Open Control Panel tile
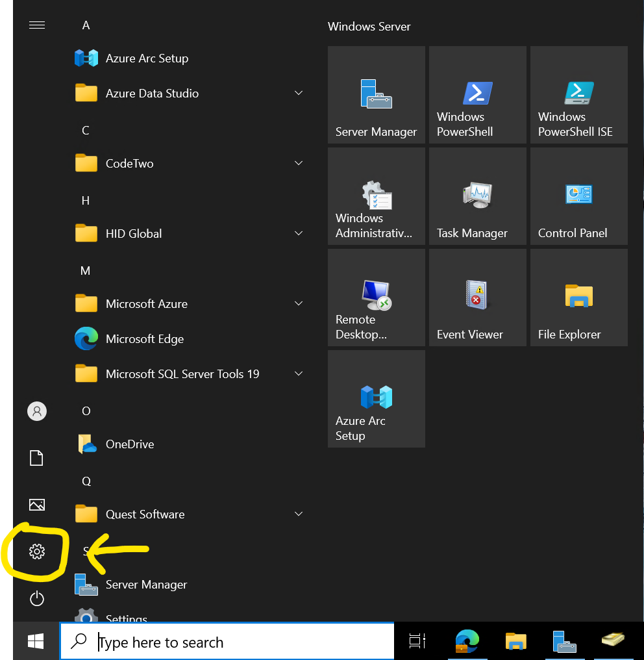The width and height of the screenshot is (644, 660). 579,196
